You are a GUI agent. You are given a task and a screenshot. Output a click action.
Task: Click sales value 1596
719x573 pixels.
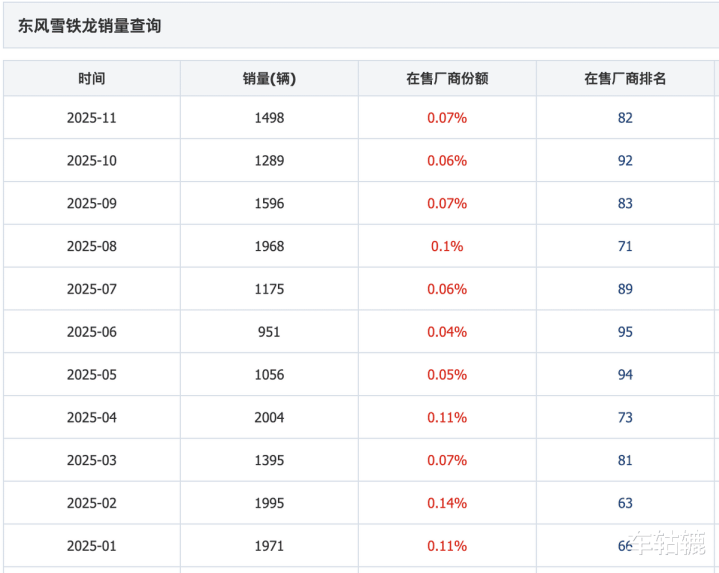click(x=269, y=203)
